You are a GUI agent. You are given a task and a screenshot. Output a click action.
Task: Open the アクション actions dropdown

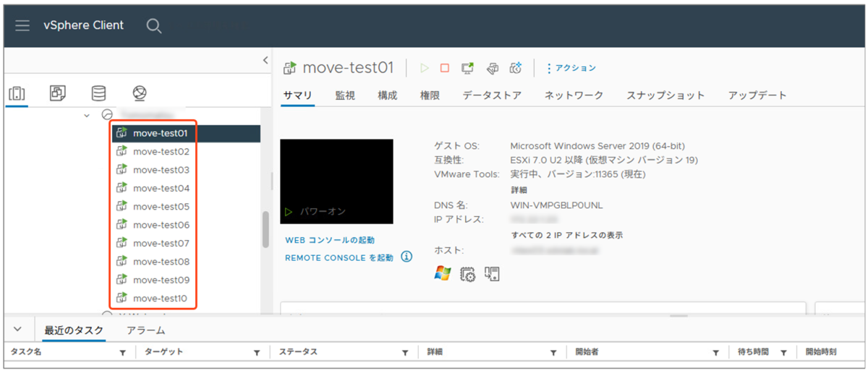click(x=571, y=68)
